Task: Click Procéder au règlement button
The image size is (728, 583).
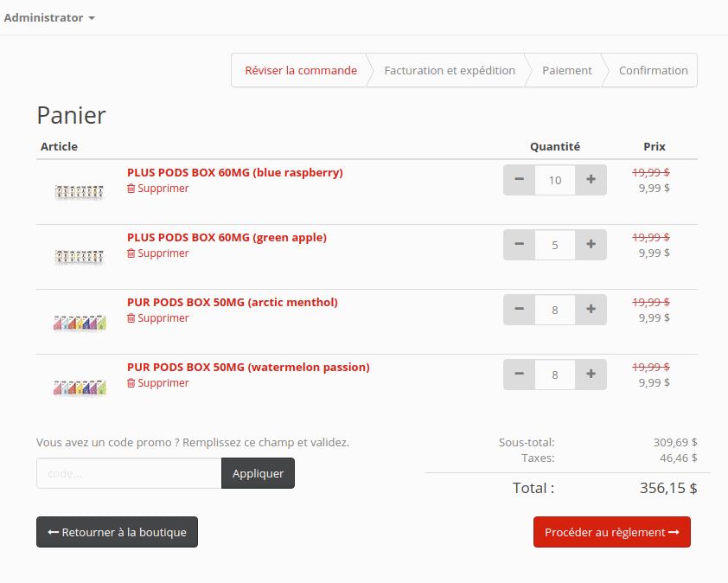Action: click(612, 532)
